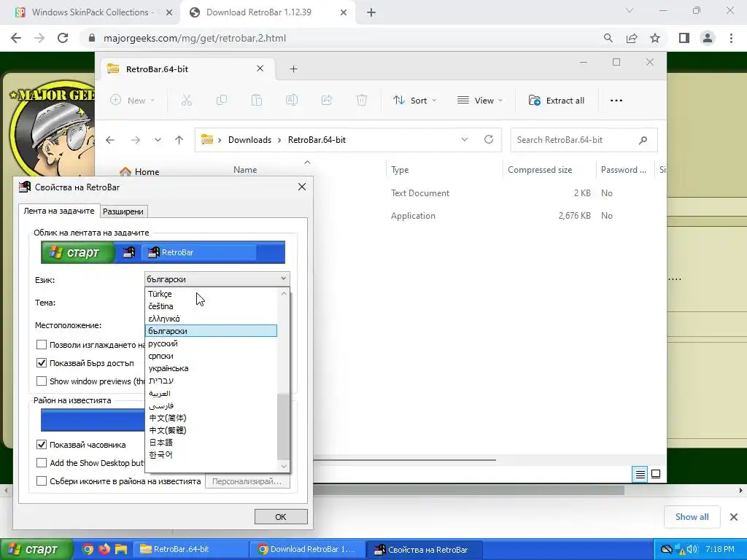Click Downloads in the breadcrumb path
The height and width of the screenshot is (560, 747).
pos(249,140)
